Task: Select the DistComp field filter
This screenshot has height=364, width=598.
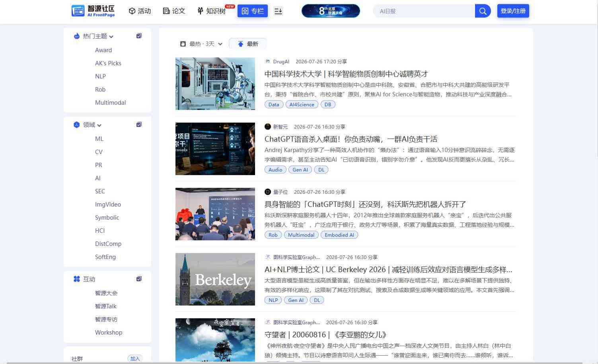Action: click(108, 244)
